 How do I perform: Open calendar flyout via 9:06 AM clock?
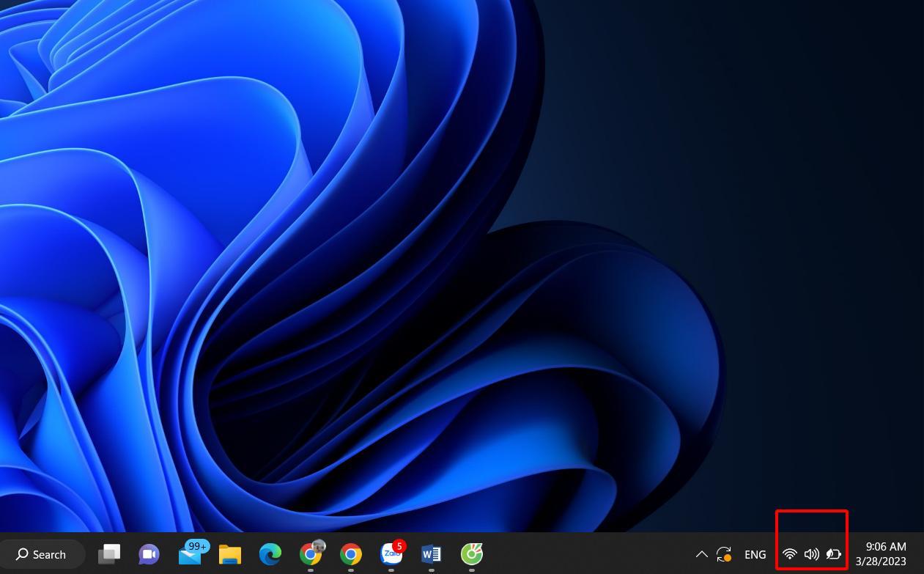point(886,547)
